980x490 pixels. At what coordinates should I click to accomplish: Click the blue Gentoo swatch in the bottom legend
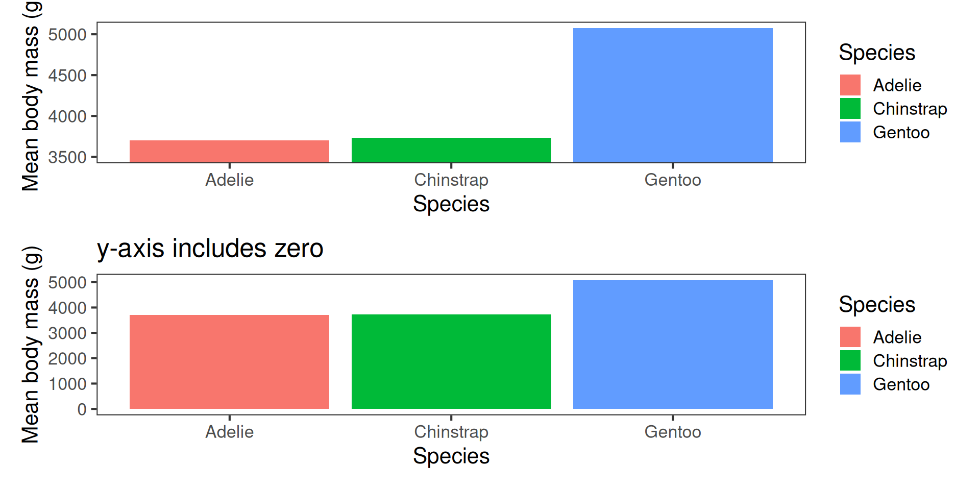(850, 384)
